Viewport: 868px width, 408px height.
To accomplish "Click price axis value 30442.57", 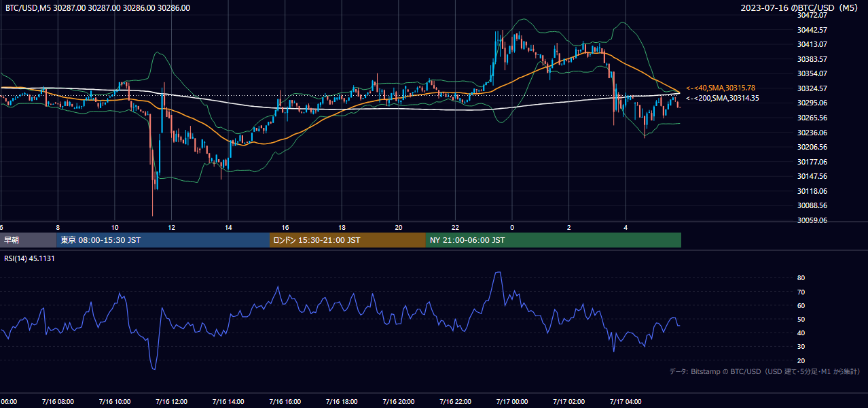I will (812, 30).
